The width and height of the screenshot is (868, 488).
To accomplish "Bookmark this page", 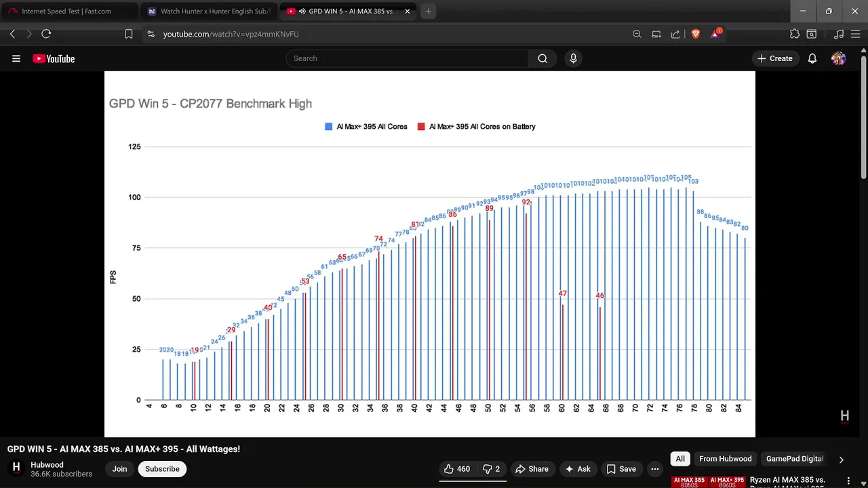I will (x=129, y=34).
